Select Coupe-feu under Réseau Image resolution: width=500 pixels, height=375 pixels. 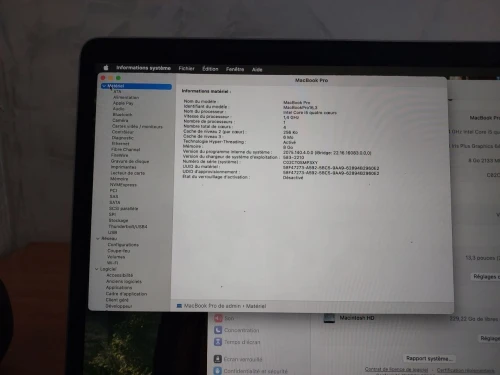(x=119, y=251)
